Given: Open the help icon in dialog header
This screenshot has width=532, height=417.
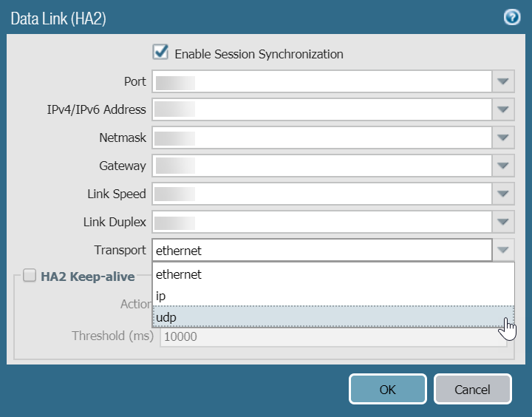Looking at the screenshot, I should pyautogui.click(x=512, y=18).
